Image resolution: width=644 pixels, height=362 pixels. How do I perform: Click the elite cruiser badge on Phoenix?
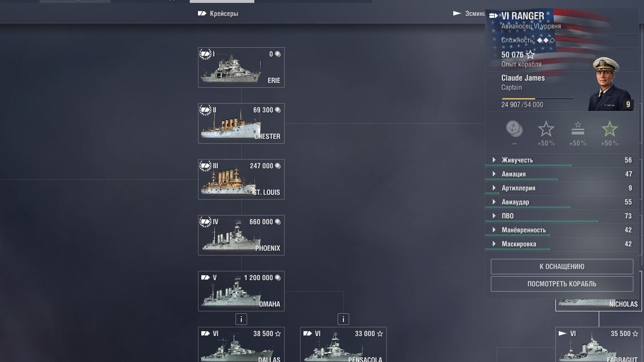click(x=206, y=222)
